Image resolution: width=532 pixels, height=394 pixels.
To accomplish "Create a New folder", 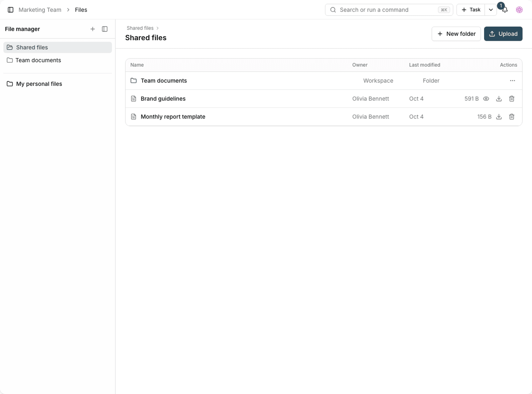I will coord(456,34).
